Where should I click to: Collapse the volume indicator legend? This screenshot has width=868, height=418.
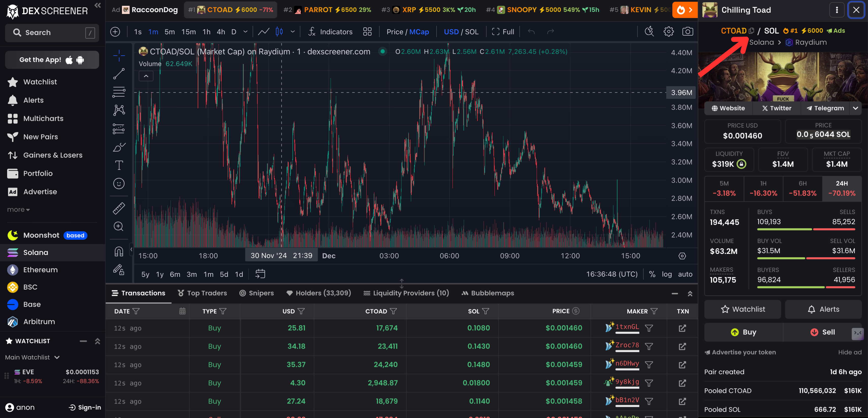tap(146, 76)
